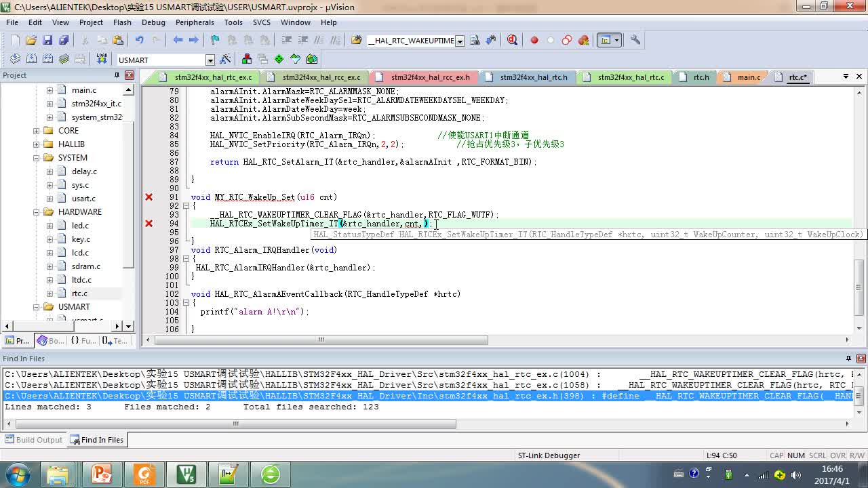Click the editor horizontal scrollbar thumb
868x488 pixels.
coord(321,340)
